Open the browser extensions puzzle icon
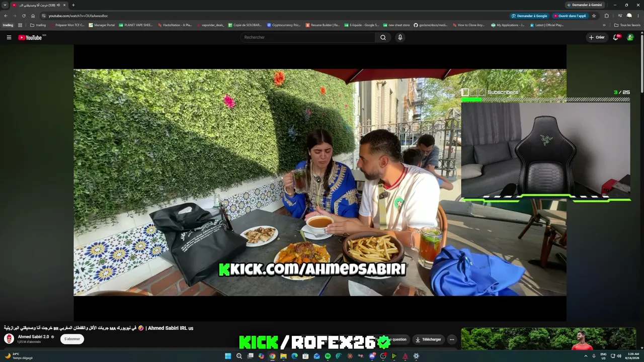Screen dimensions: 644x362 (606, 16)
